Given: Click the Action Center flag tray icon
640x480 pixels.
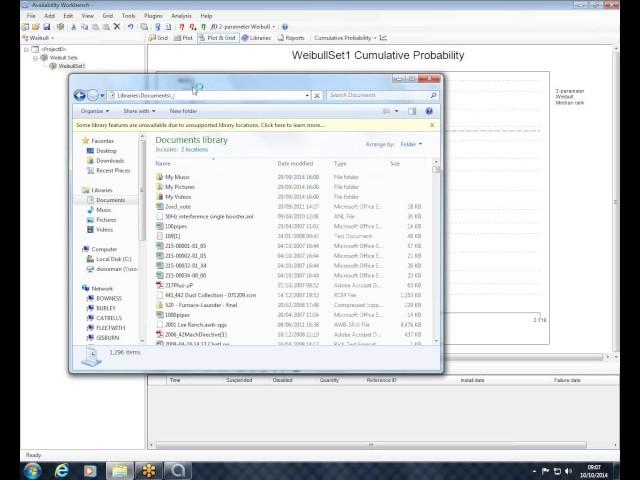Looking at the screenshot, I should [x=545, y=471].
